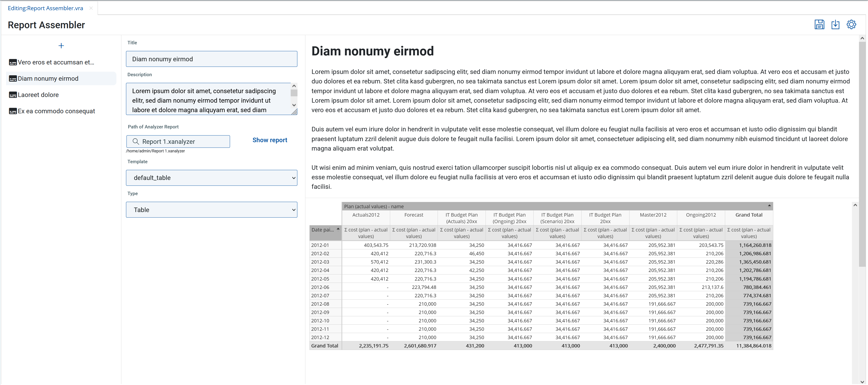Click preview pane scroll up arrow

coord(862,38)
